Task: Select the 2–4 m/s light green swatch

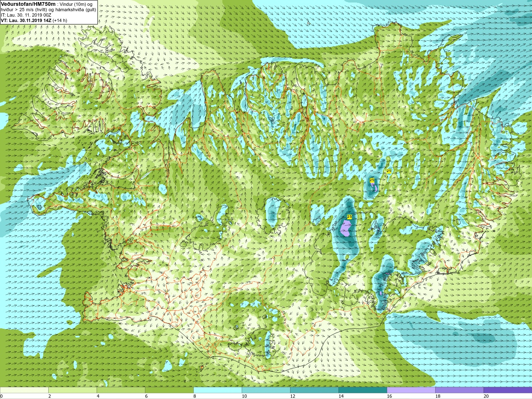Action: point(72,390)
